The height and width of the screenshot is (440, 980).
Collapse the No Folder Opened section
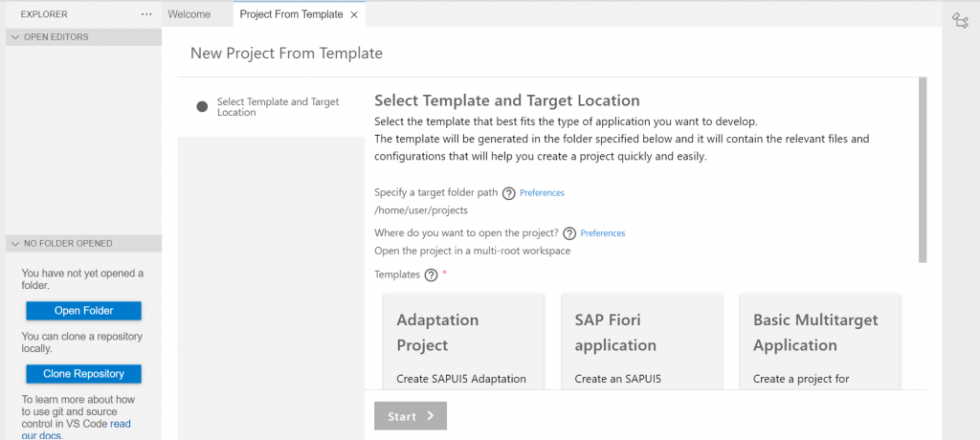pyautogui.click(x=84, y=243)
